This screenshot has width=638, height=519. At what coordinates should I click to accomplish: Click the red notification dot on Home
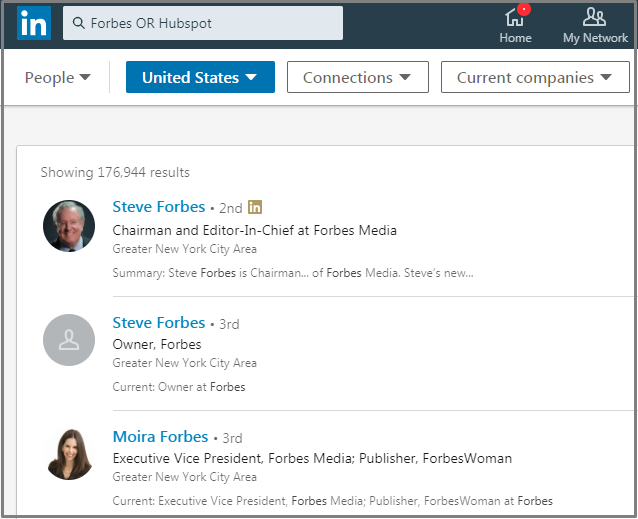(x=524, y=9)
